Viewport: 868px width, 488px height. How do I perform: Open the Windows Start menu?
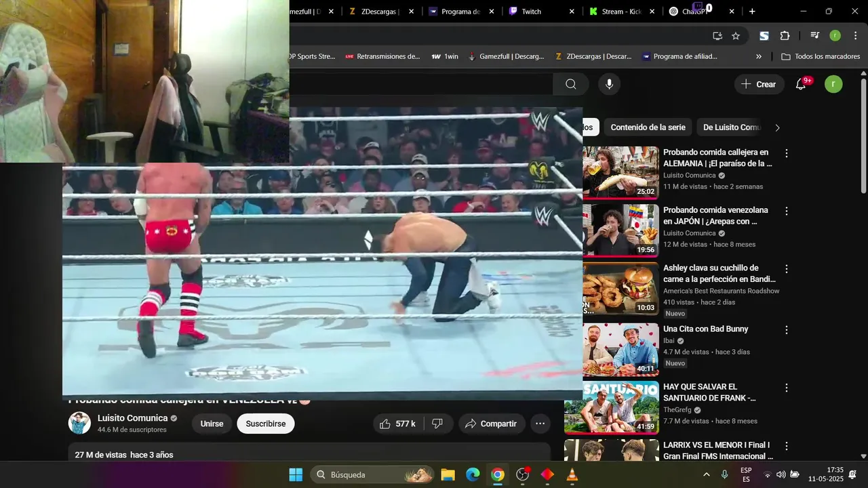(296, 474)
